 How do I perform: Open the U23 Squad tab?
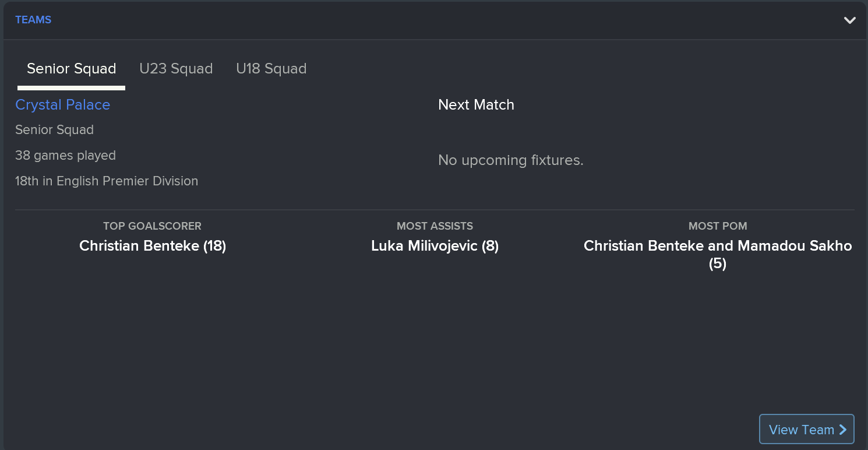[176, 69]
